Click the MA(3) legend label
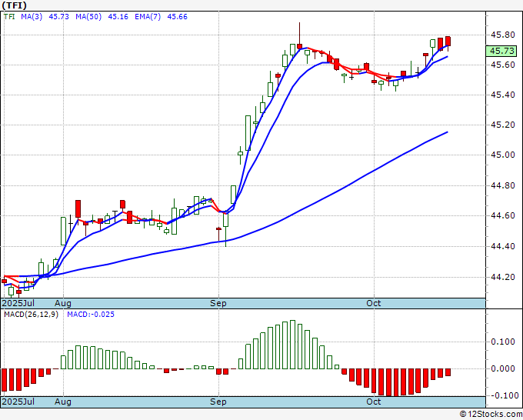This screenshot has width=523, height=420. tap(32, 16)
